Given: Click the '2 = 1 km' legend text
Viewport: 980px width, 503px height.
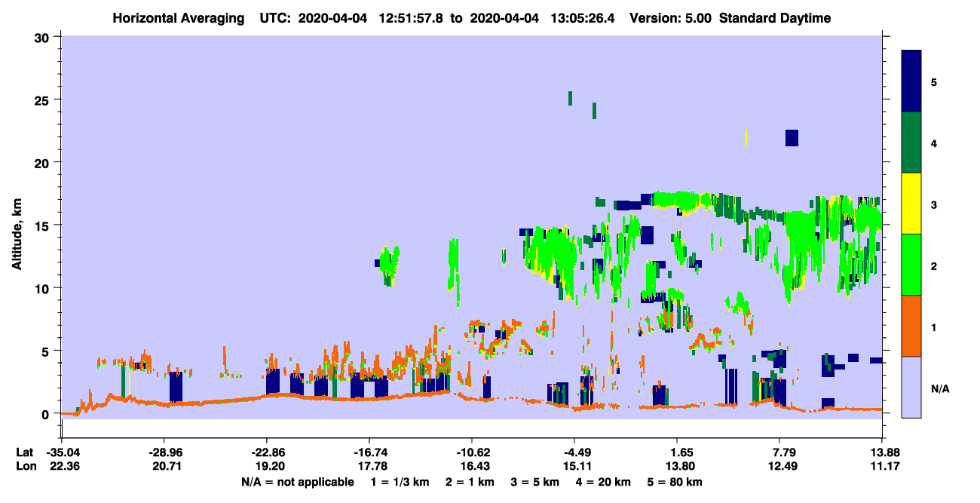Looking at the screenshot, I should pyautogui.click(x=471, y=482).
